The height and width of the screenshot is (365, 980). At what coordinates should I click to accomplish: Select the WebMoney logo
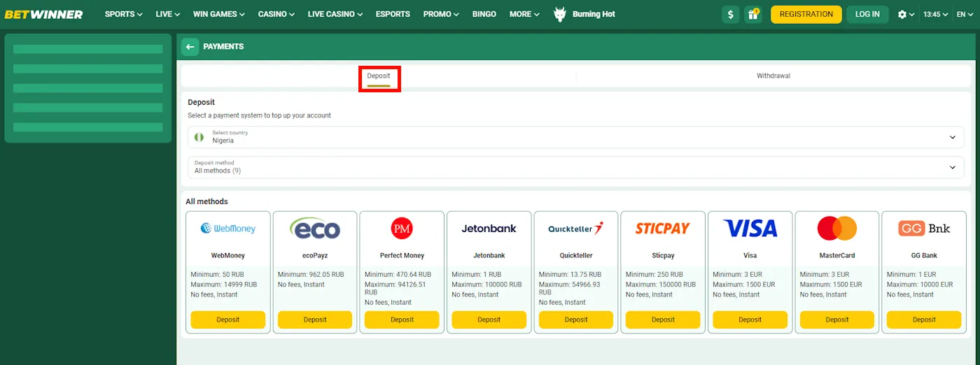[228, 228]
